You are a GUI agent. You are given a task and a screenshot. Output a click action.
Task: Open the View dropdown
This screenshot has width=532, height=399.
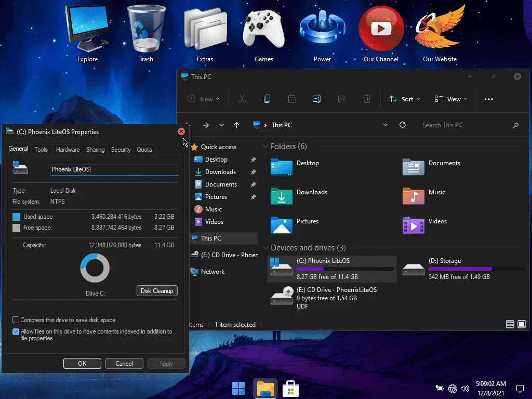[x=451, y=99]
